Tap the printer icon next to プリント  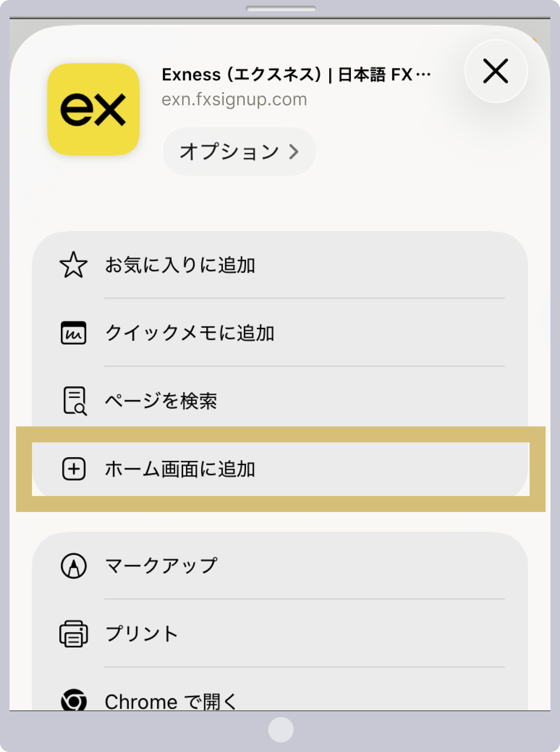click(74, 633)
